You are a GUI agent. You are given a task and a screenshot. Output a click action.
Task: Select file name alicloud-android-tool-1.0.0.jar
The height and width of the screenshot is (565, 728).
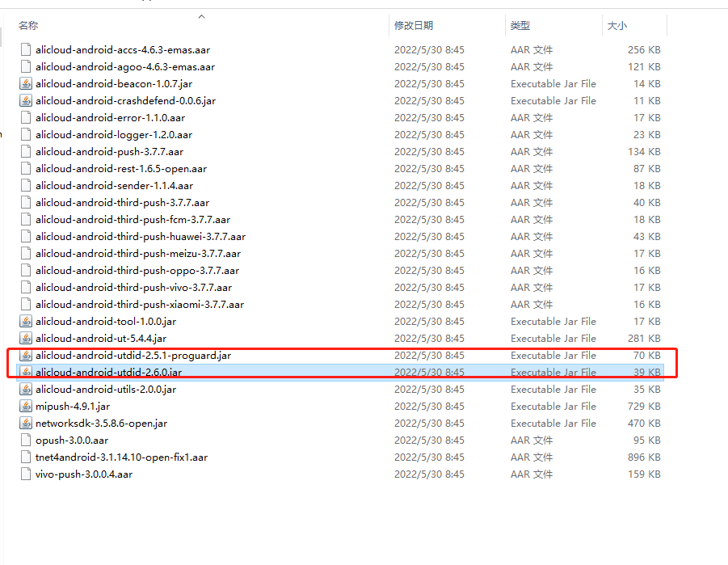coord(106,321)
